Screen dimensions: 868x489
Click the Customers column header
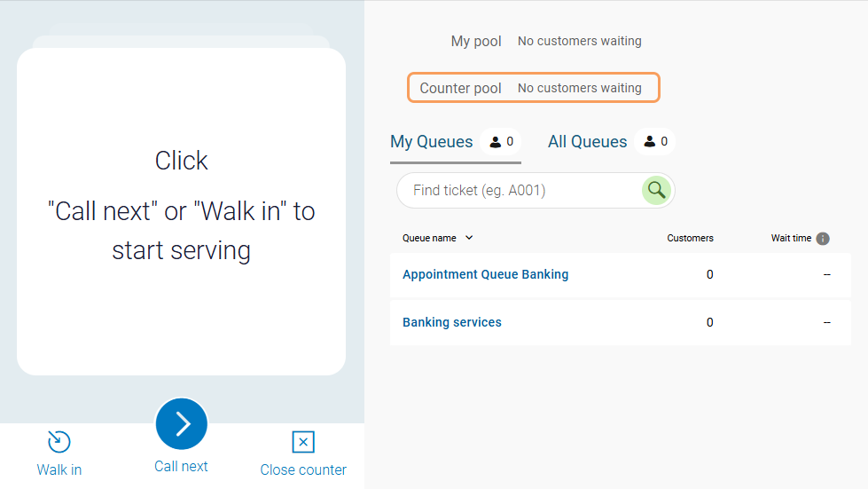tap(690, 238)
